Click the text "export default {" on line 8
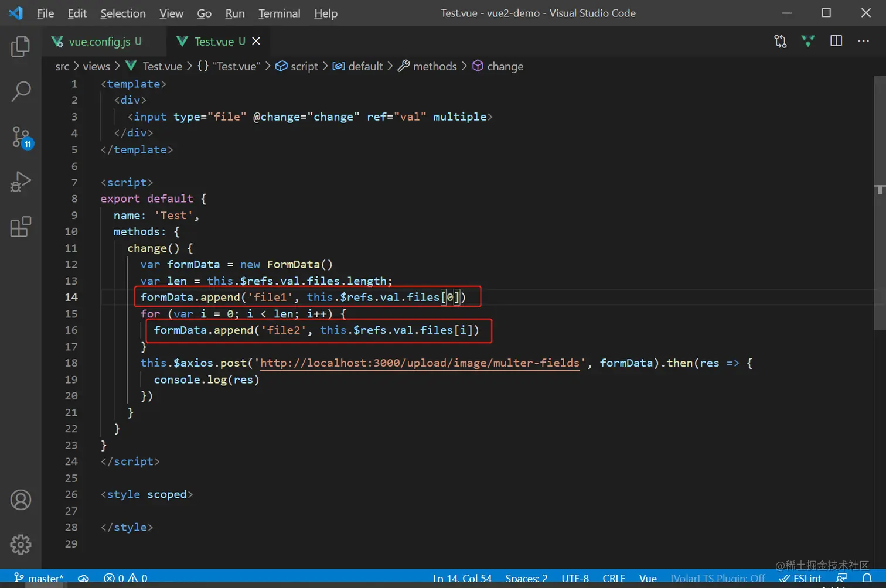Viewport: 886px width, 588px height. (x=154, y=199)
